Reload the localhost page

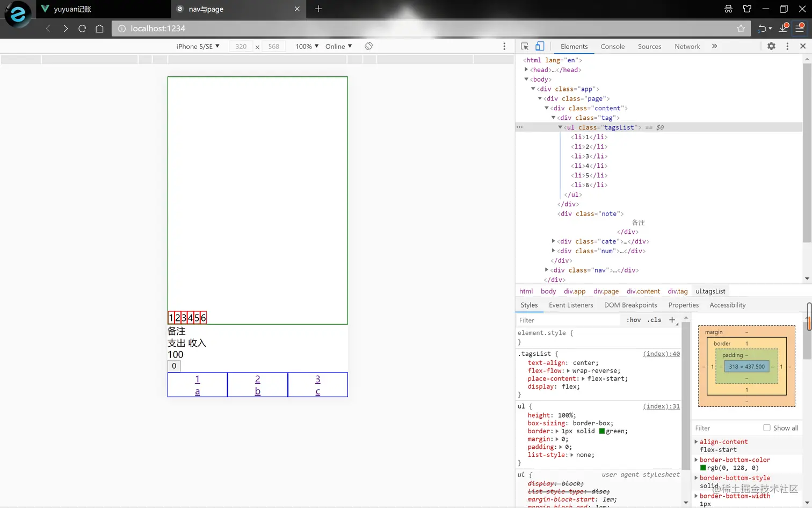82,28
